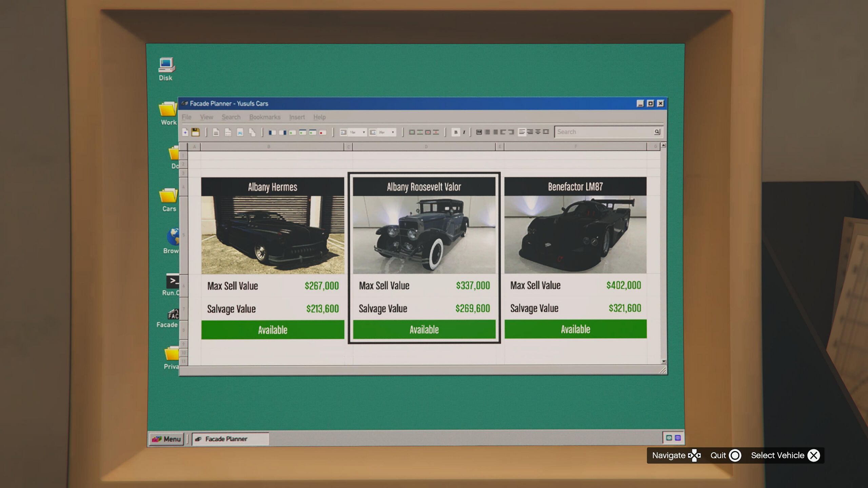Click the floppy disk Save icon
The image size is (868, 488).
point(196,132)
